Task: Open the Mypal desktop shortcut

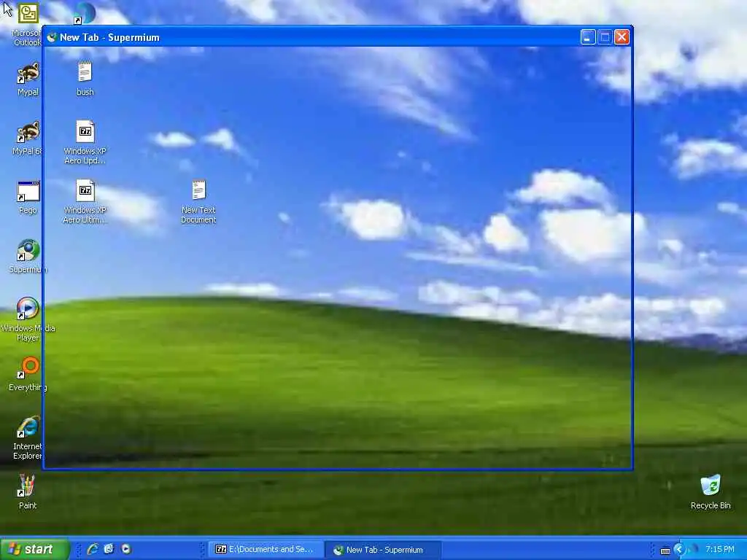Action: (x=28, y=72)
